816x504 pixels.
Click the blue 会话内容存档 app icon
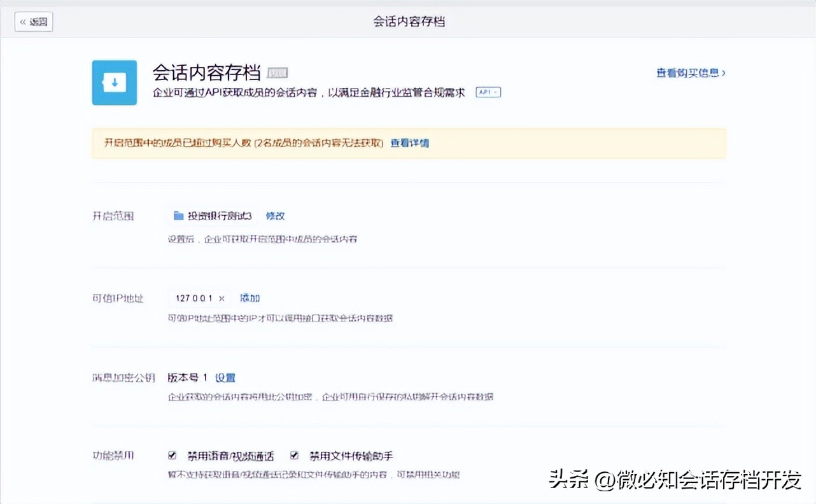[x=114, y=82]
